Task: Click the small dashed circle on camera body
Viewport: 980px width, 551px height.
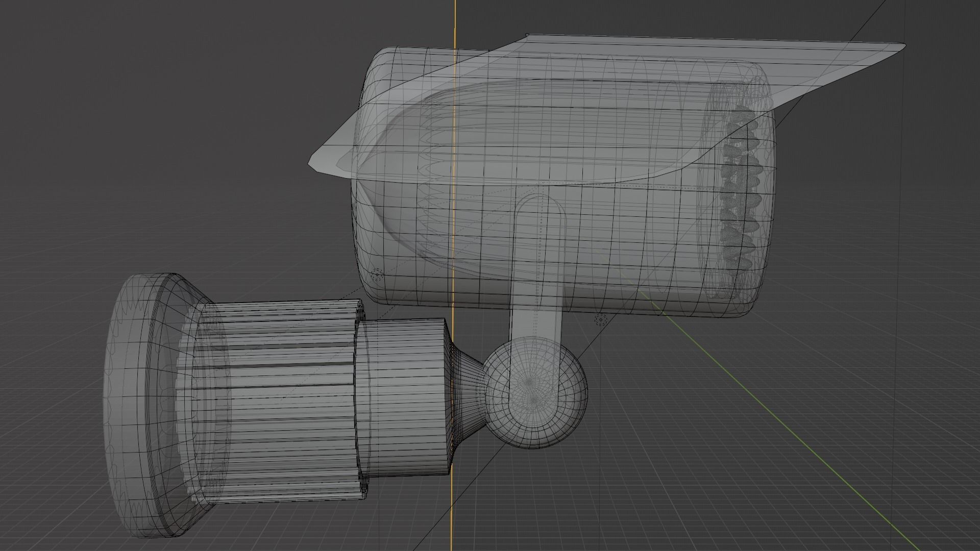Action: (376, 275)
